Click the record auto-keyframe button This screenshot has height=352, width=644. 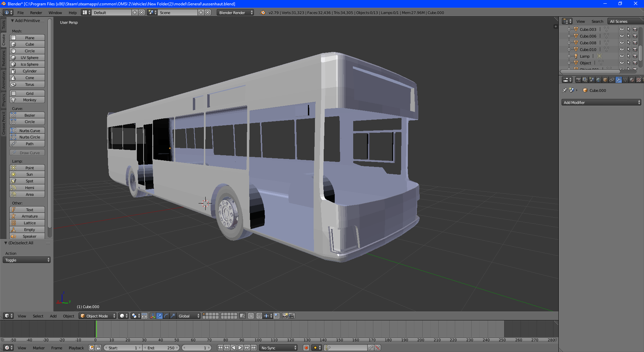306,348
